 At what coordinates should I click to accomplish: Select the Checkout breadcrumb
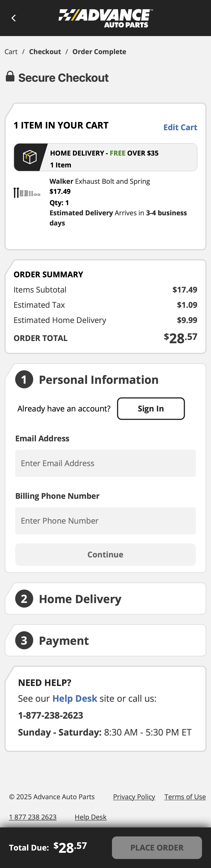click(45, 51)
